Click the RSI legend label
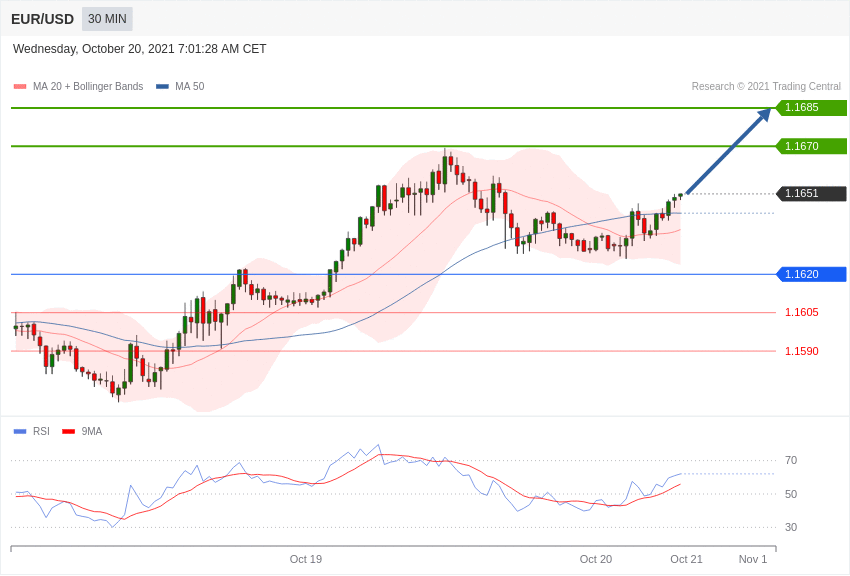 tap(41, 431)
